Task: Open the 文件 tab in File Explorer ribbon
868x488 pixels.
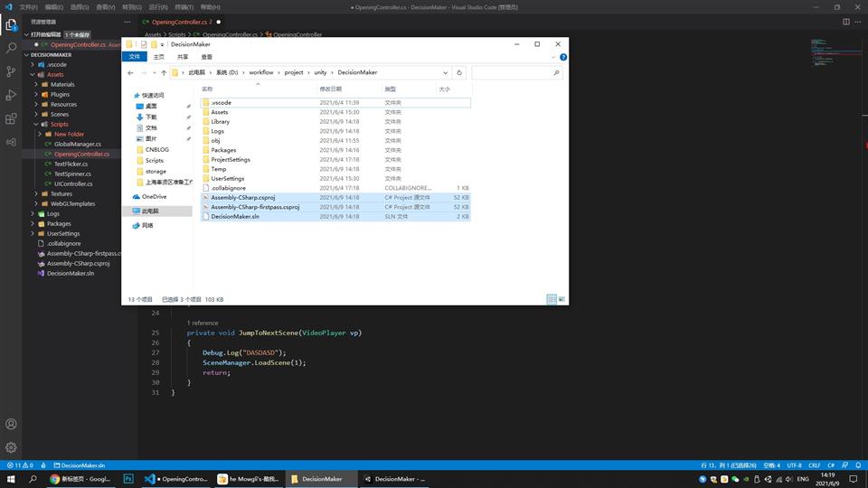Action: [x=135, y=57]
